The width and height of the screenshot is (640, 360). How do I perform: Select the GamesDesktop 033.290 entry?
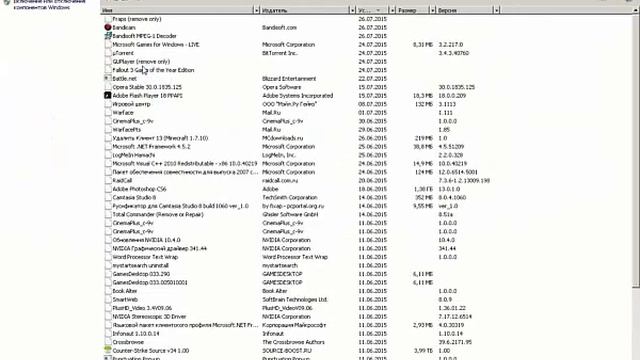pyautogui.click(x=141, y=274)
